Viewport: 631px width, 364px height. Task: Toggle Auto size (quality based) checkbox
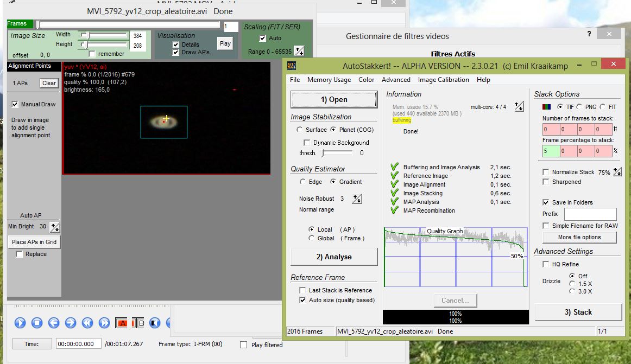302,300
